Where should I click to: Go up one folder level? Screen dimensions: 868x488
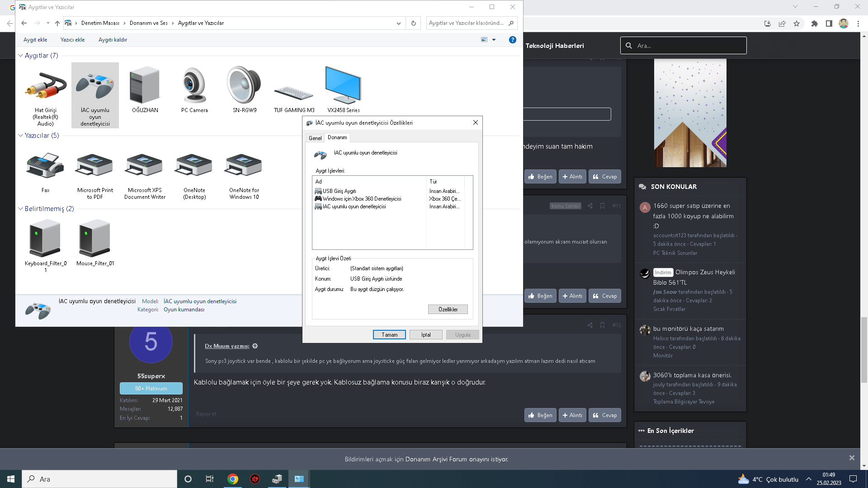pos(57,23)
